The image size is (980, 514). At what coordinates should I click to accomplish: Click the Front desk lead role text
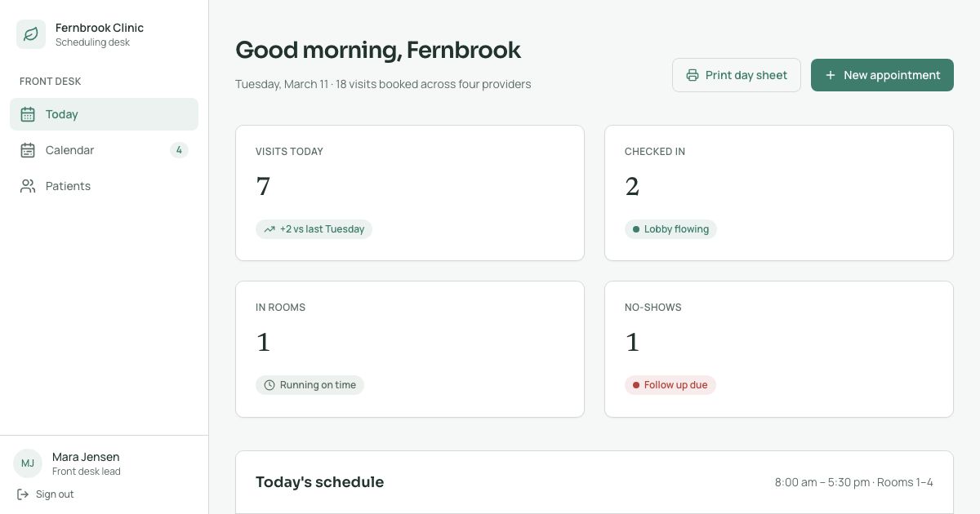[x=87, y=472]
